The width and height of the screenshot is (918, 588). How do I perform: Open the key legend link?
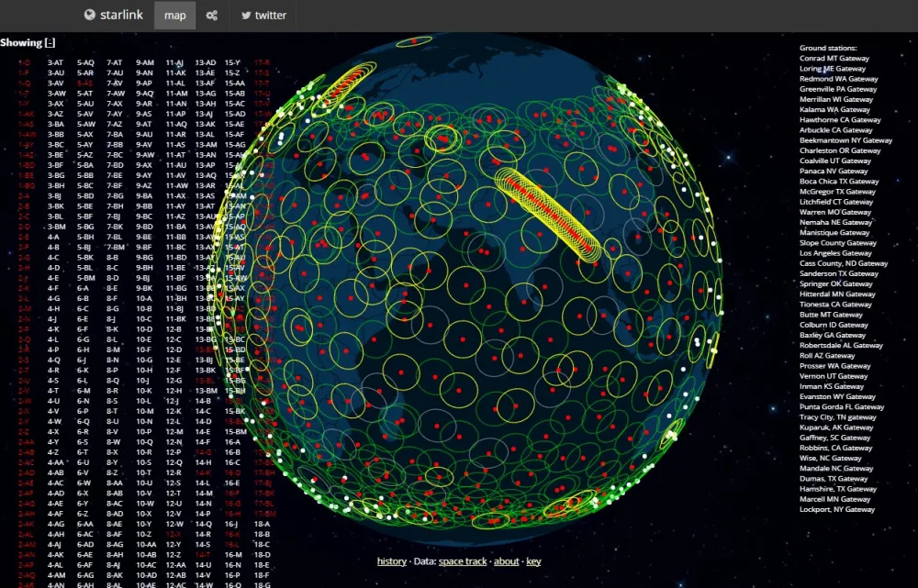click(x=533, y=561)
